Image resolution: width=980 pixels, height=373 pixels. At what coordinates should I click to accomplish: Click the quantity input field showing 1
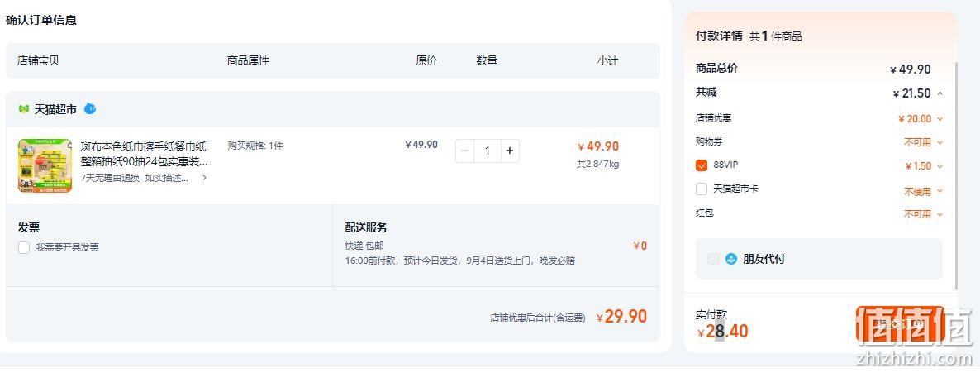pyautogui.click(x=488, y=151)
